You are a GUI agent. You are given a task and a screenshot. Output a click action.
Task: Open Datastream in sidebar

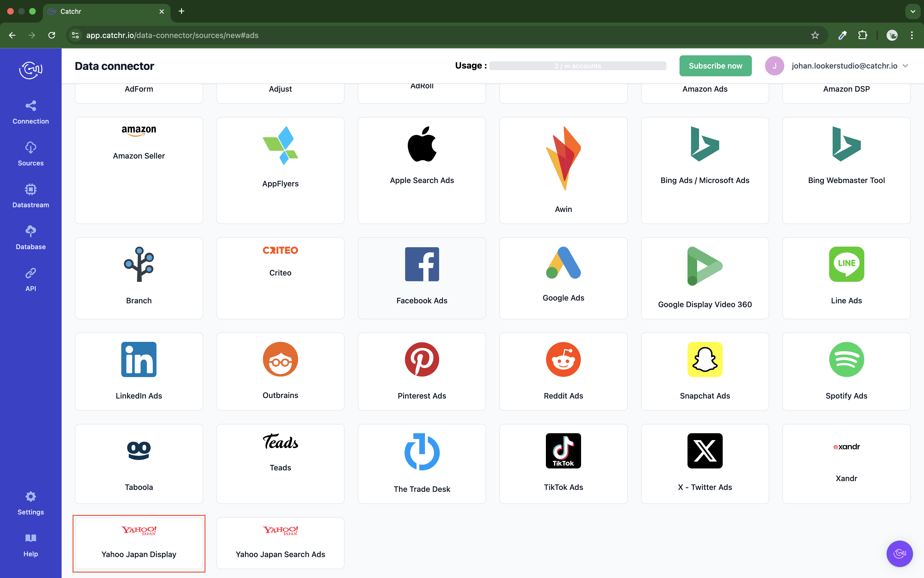[x=31, y=196]
